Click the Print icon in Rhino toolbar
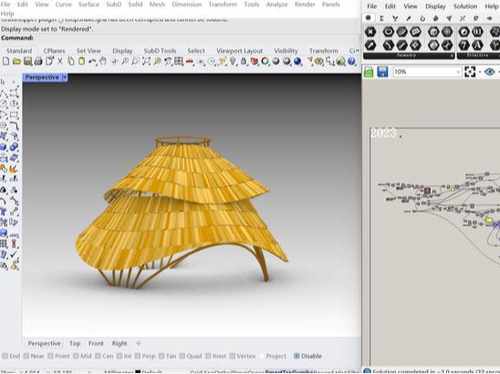This screenshot has height=374, width=500. [x=38, y=61]
